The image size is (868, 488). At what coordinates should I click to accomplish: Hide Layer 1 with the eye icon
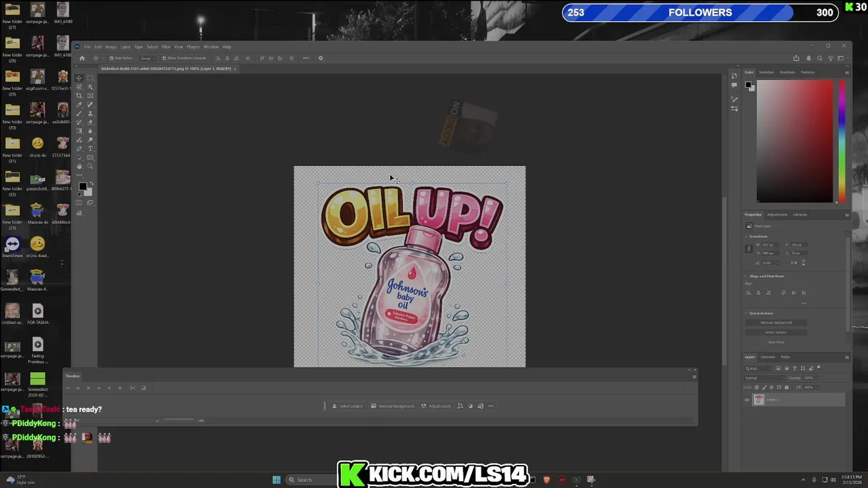(x=747, y=400)
